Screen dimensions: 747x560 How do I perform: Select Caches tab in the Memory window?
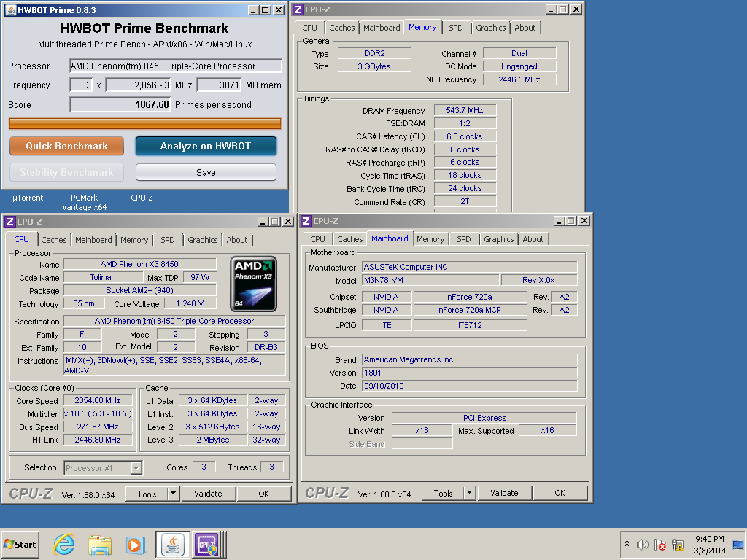(342, 28)
